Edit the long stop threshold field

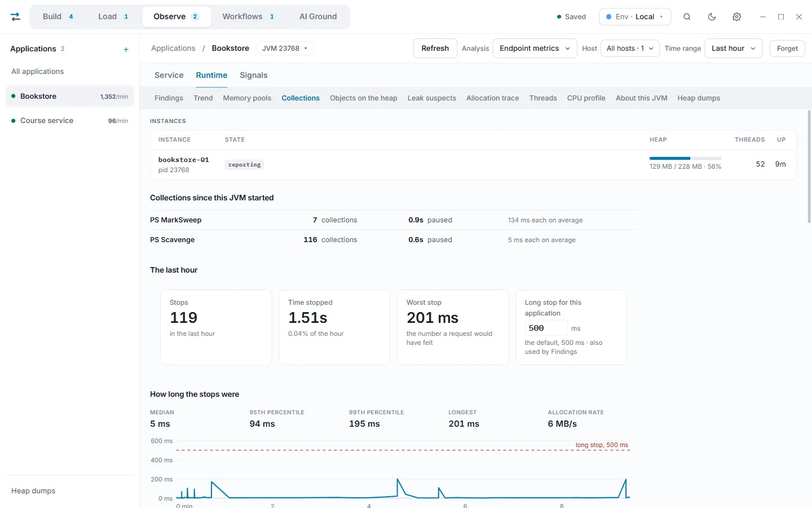tap(546, 328)
